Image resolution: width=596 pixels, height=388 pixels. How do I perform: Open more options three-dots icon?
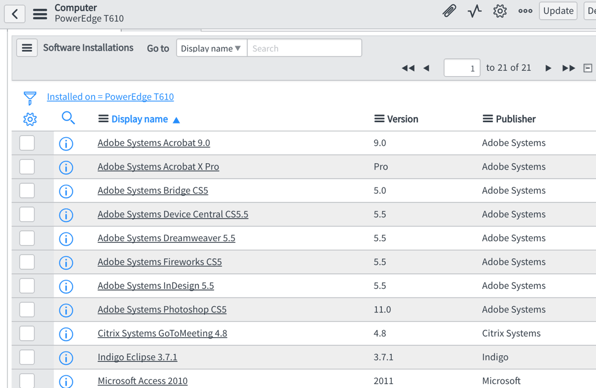[525, 11]
